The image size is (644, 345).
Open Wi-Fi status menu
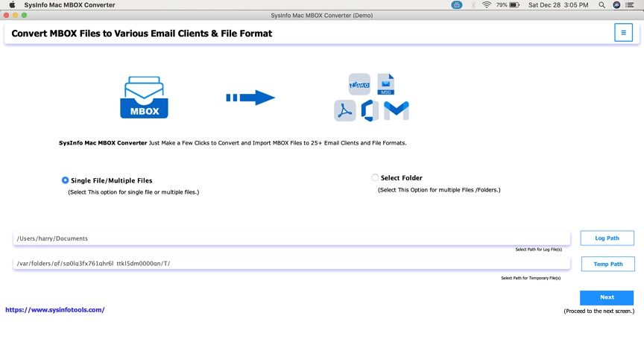487,5
